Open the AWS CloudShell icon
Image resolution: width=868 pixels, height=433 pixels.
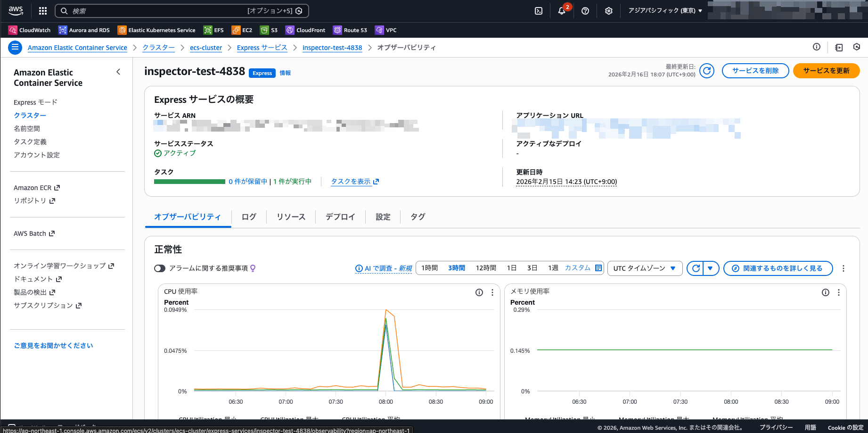coord(539,11)
